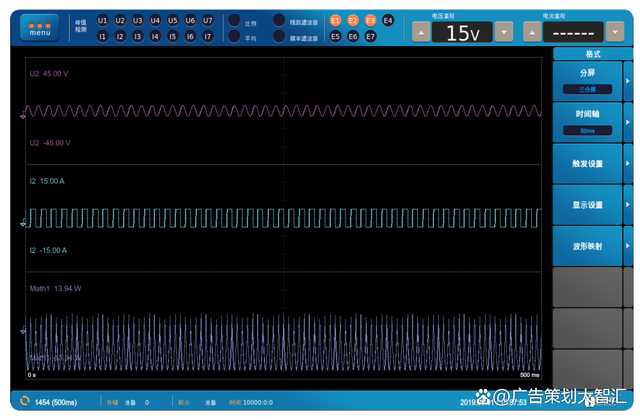Click the 三分屏 value field
Viewport: 640px width, 419px height.
(587, 89)
